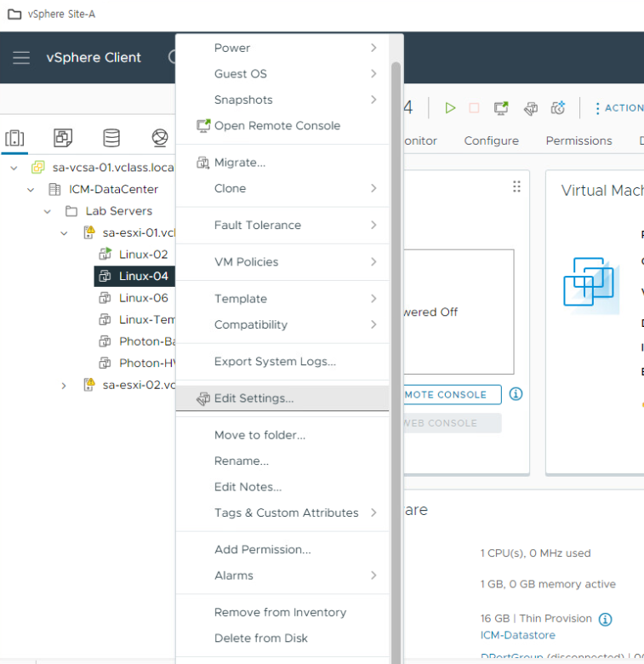This screenshot has width=644, height=664.
Task: Open ICM-Datastore link
Action: click(x=517, y=635)
